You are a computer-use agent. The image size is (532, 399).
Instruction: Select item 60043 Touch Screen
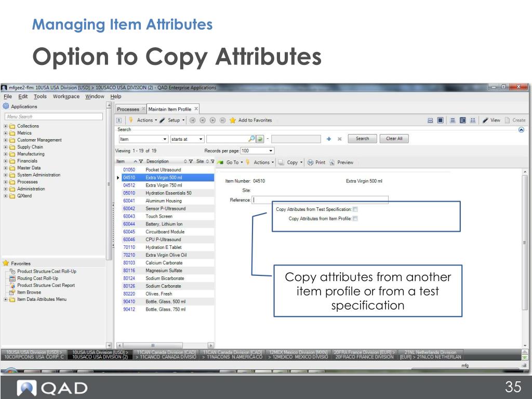click(x=168, y=216)
